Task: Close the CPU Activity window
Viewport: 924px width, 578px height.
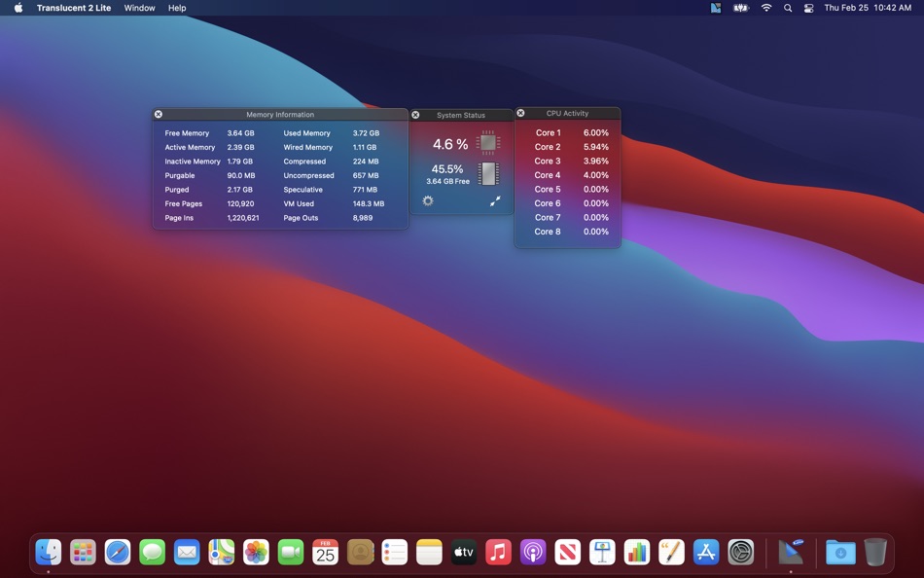Action: 520,113
